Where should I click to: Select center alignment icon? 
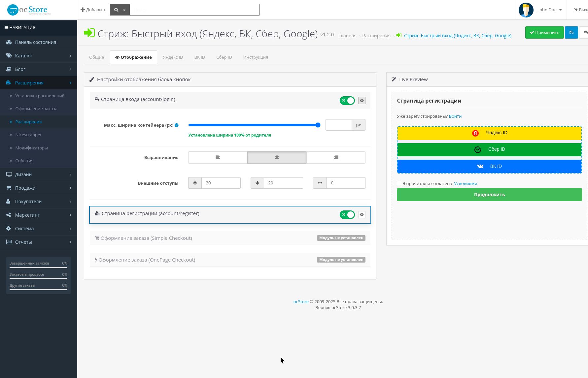(277, 157)
